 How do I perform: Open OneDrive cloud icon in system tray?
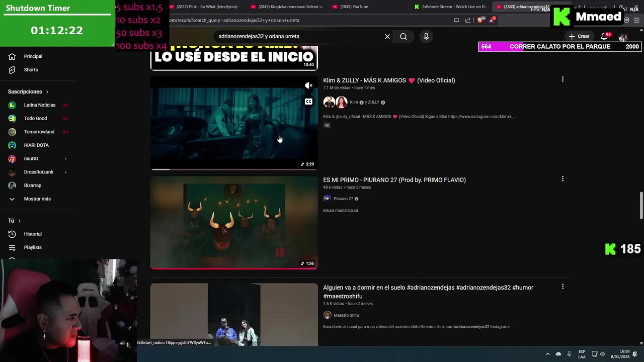(x=558, y=354)
